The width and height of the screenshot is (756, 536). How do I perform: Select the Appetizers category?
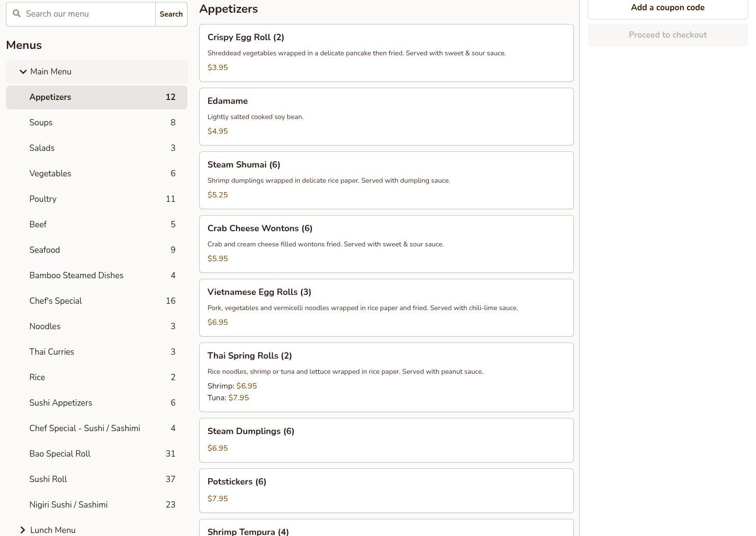tap(96, 97)
